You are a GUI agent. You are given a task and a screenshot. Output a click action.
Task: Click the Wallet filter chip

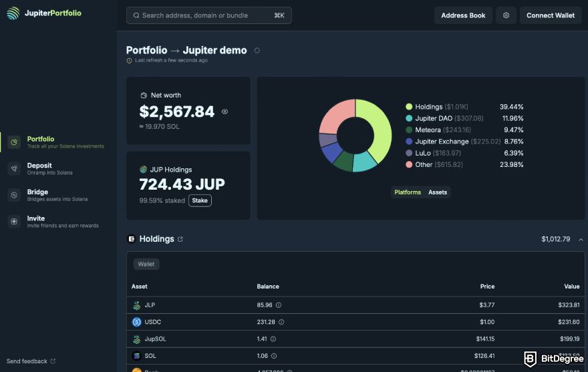(x=146, y=264)
